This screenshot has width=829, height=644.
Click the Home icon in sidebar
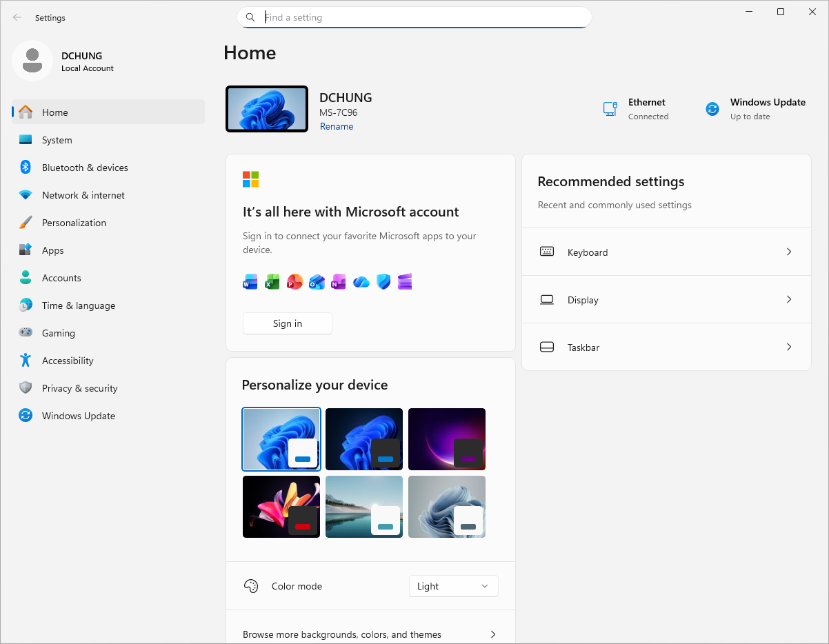tap(26, 112)
